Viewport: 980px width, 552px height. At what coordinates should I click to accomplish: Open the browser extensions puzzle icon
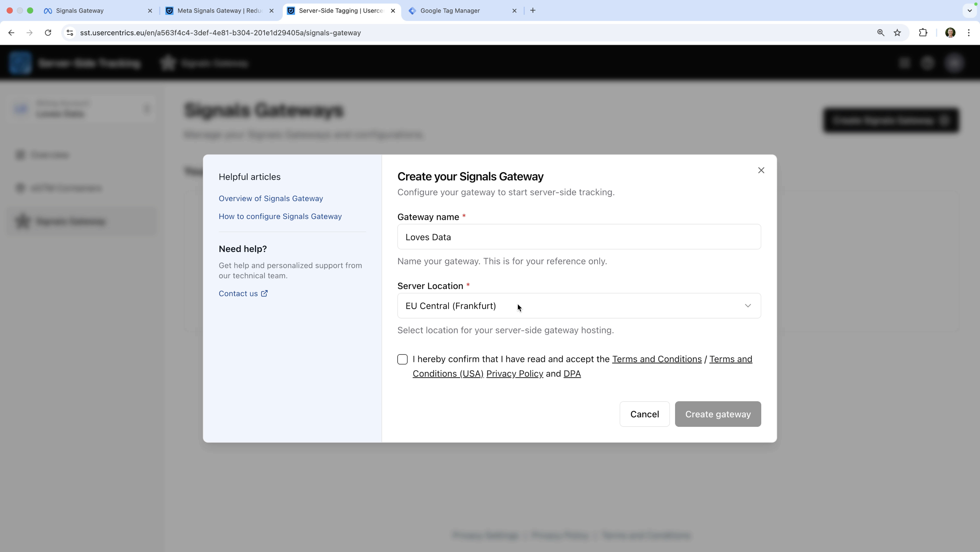click(x=923, y=33)
